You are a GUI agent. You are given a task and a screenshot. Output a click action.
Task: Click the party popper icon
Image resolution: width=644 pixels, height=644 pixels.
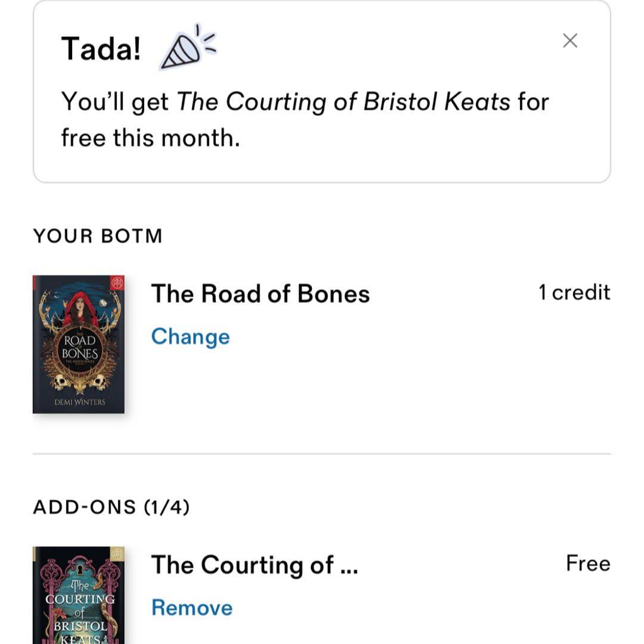click(x=187, y=48)
